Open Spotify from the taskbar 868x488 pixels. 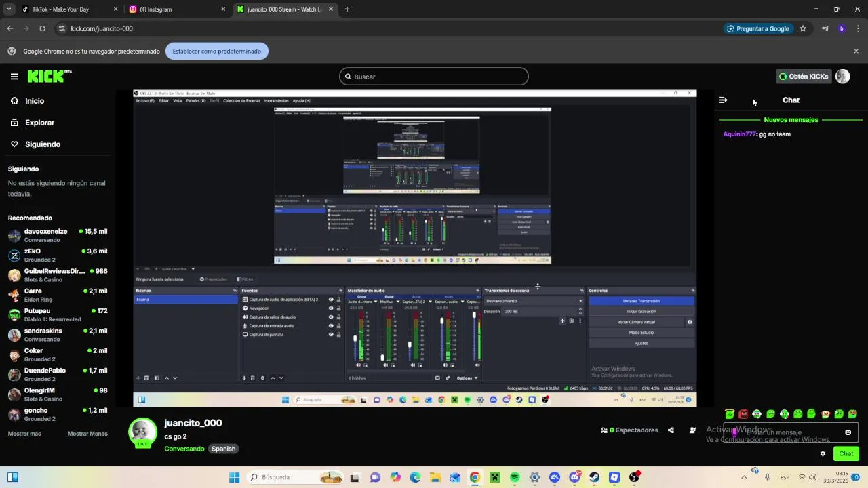click(515, 477)
